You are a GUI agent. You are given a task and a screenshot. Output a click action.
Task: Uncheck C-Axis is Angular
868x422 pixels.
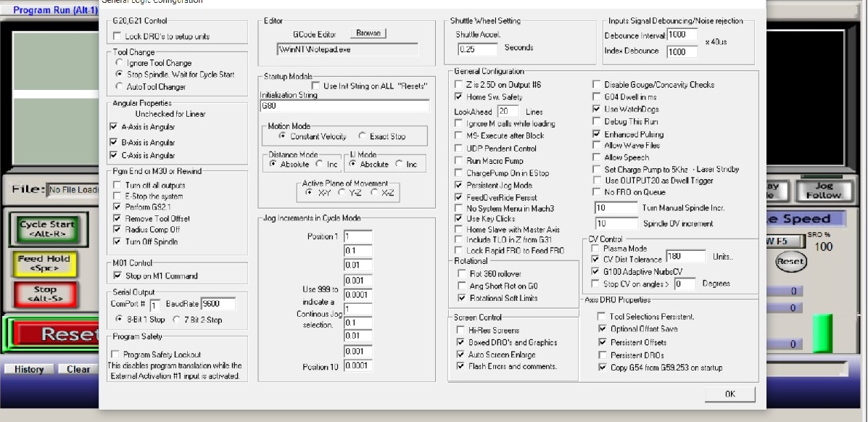pyautogui.click(x=114, y=155)
